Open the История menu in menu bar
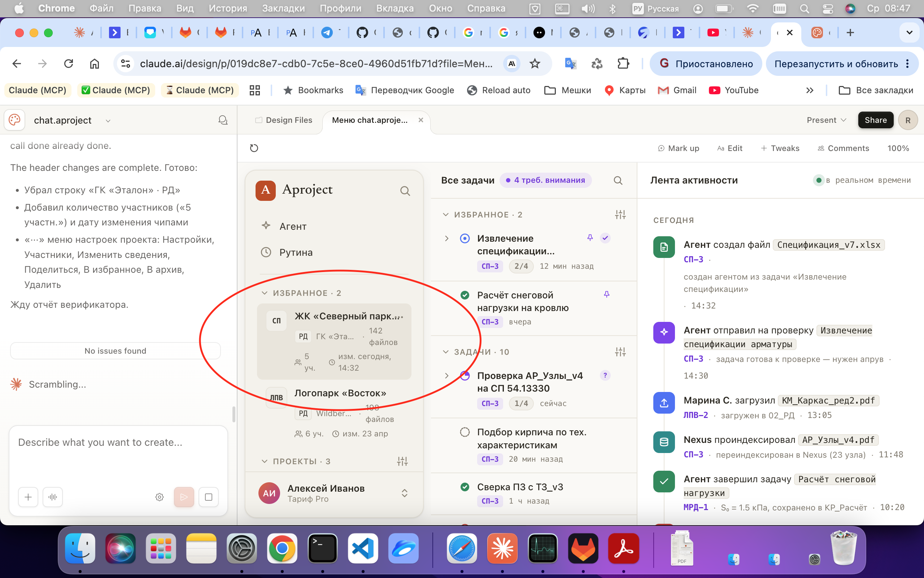 click(x=227, y=8)
